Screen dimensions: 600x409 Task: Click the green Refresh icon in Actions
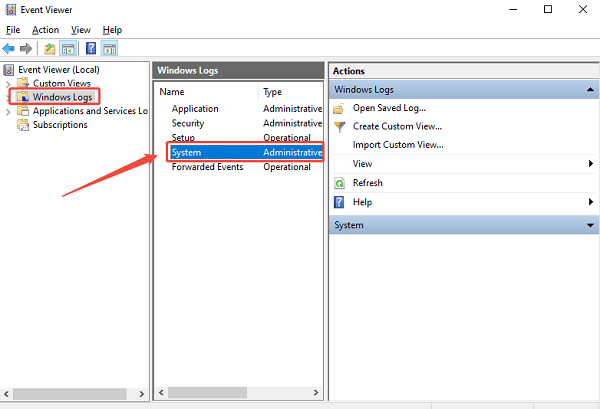click(x=340, y=183)
